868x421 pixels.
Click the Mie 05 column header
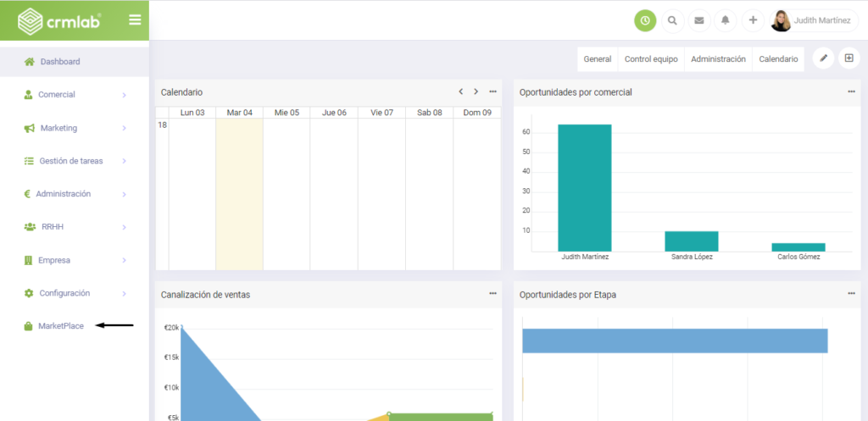tap(287, 113)
